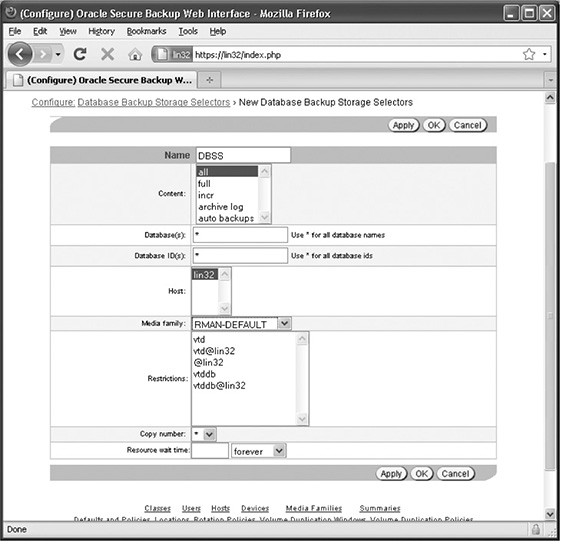This screenshot has height=541, width=562.
Task: Select 'full' in the Content list
Action: click(227, 184)
